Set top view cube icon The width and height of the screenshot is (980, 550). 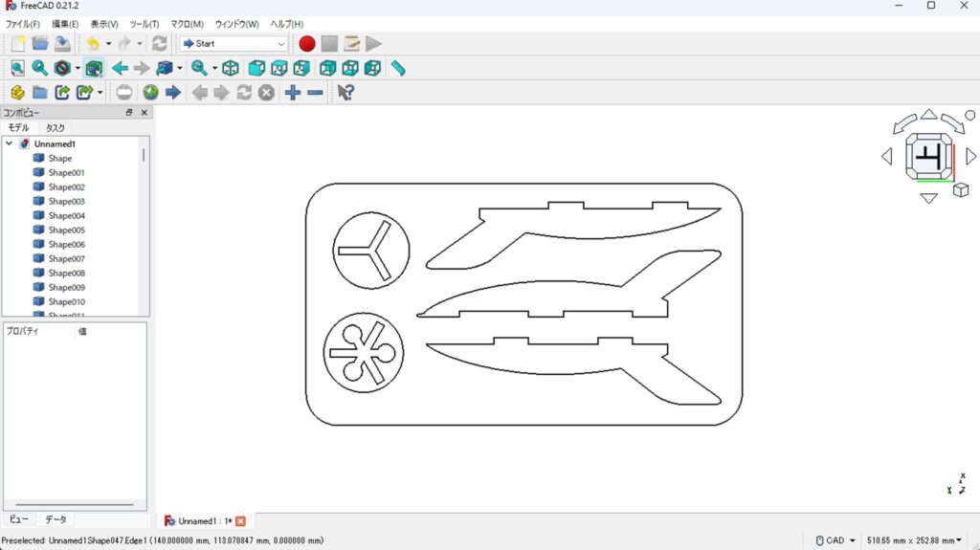click(279, 68)
